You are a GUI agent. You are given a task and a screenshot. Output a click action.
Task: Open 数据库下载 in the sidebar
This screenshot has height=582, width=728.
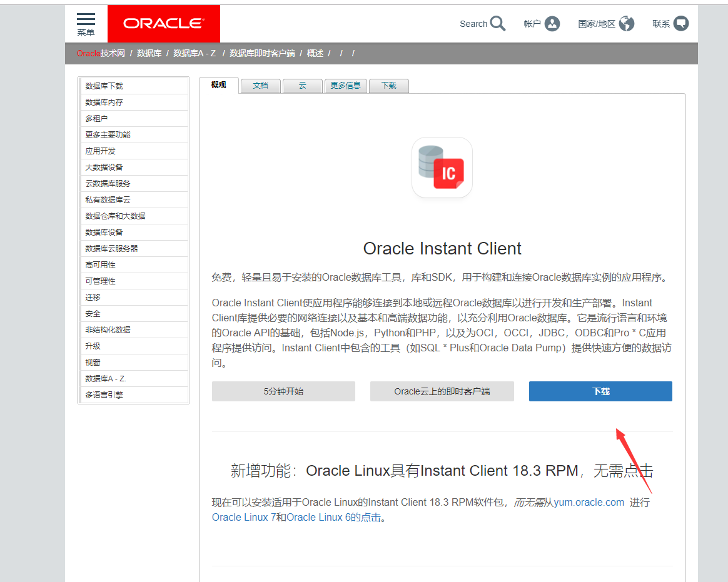(x=134, y=86)
